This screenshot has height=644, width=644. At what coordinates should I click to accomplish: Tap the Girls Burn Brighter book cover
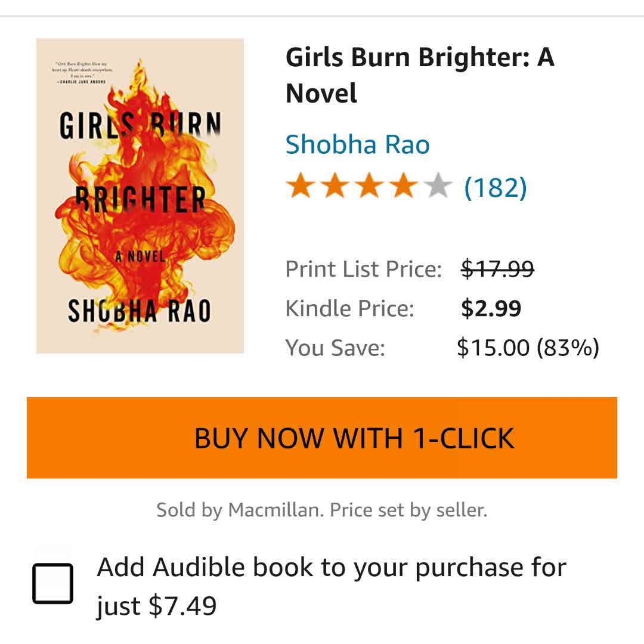140,196
